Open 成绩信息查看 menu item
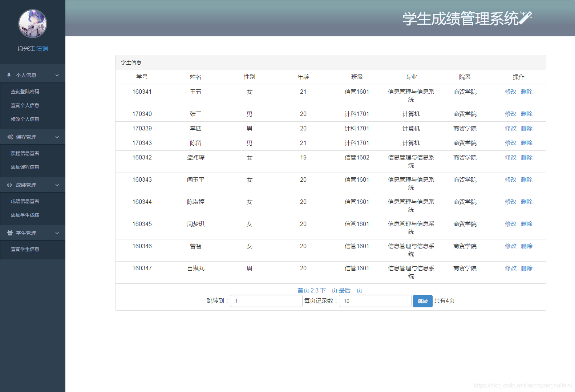The width and height of the screenshot is (575, 392). tap(25, 201)
